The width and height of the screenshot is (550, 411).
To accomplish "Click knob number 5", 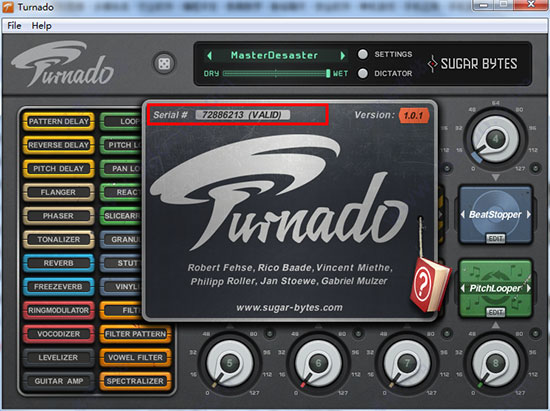I will (x=229, y=363).
